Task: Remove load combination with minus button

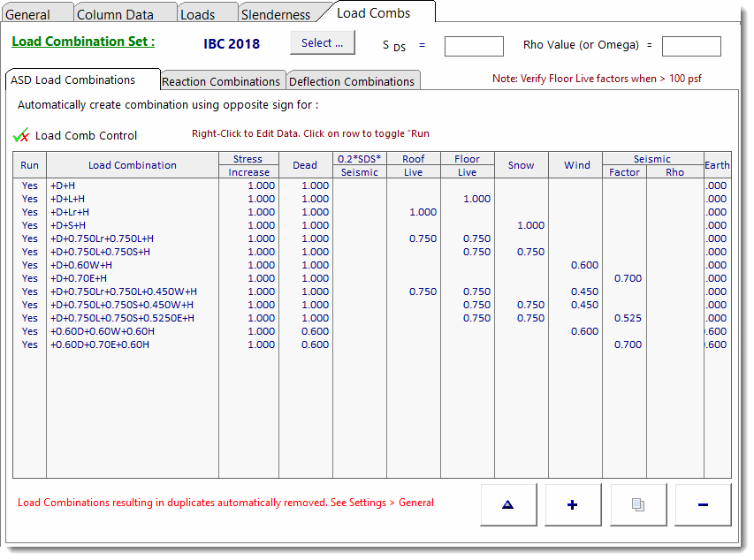Action: [703, 504]
